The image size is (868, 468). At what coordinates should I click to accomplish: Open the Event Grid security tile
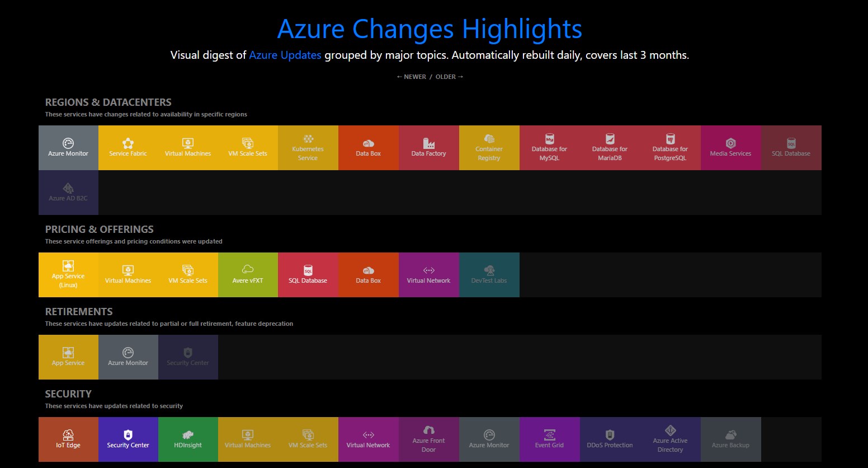(x=550, y=439)
